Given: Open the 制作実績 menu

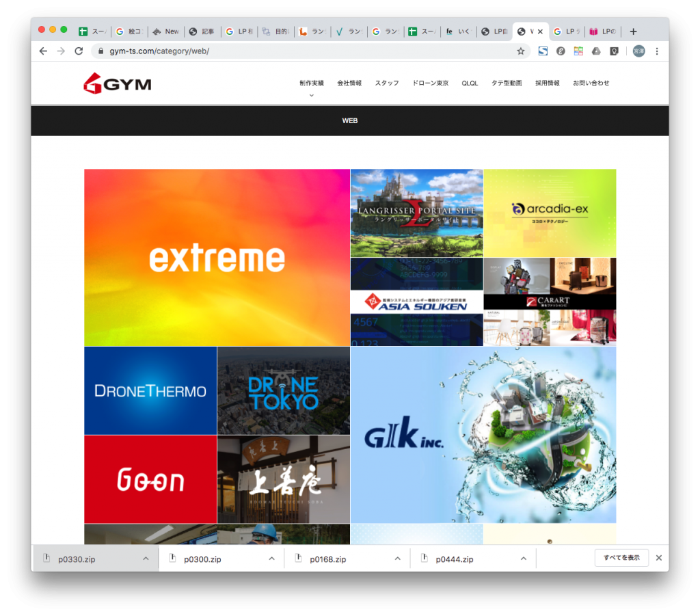Looking at the screenshot, I should [312, 83].
